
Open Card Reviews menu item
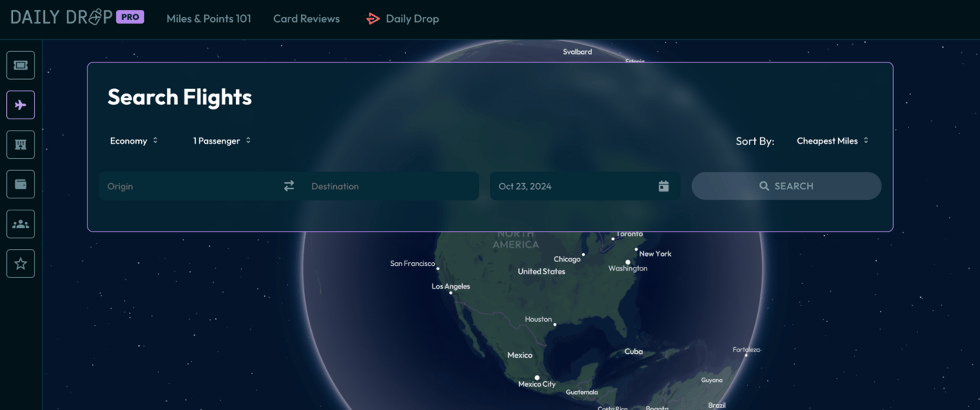click(x=306, y=18)
